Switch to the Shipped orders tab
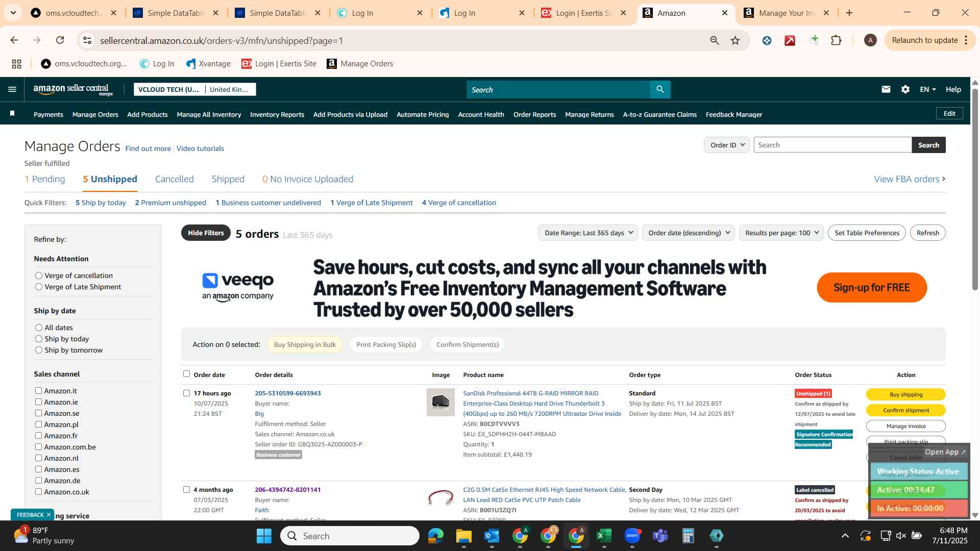This screenshot has height=551, width=980. coord(228,179)
